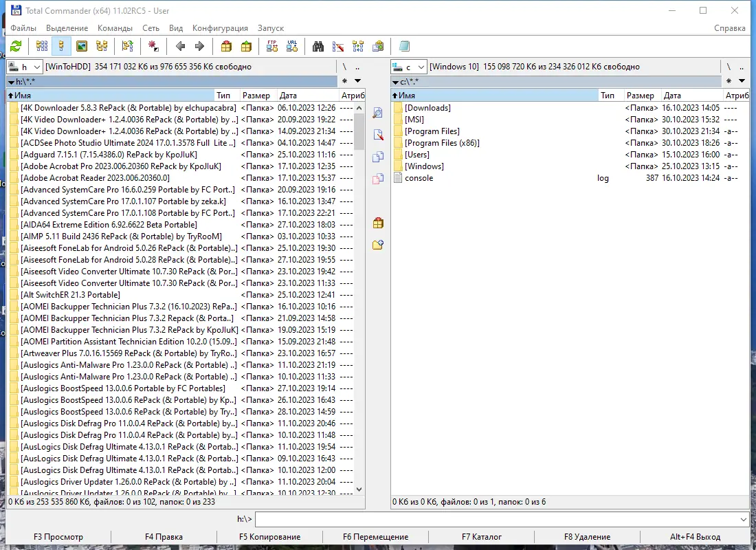Open command line history dropdown

[743, 520]
